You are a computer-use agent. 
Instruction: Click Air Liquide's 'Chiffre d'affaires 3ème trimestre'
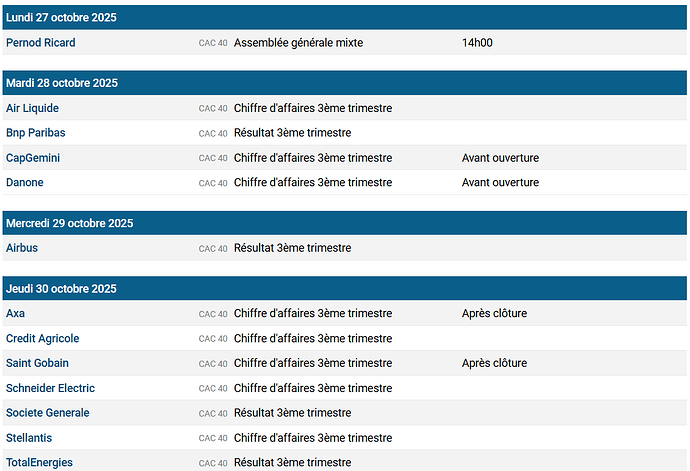(313, 108)
